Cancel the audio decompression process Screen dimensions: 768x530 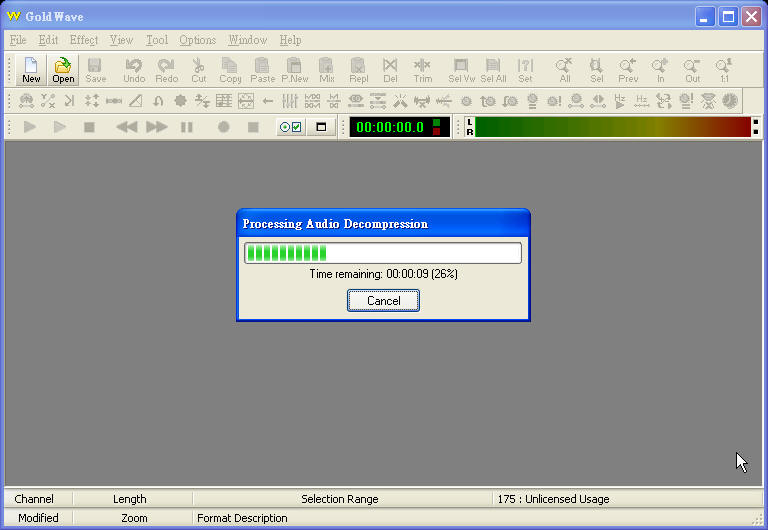tap(383, 300)
